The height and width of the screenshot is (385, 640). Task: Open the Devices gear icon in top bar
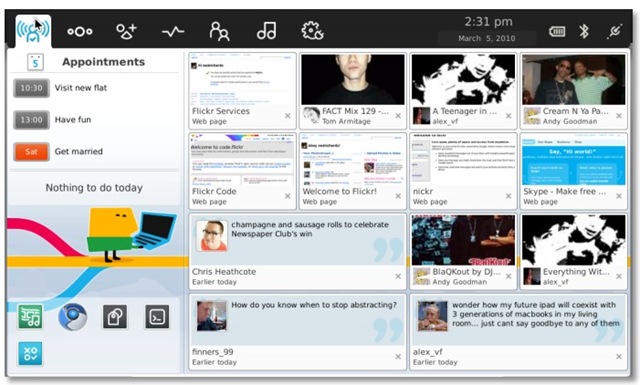pos(312,31)
